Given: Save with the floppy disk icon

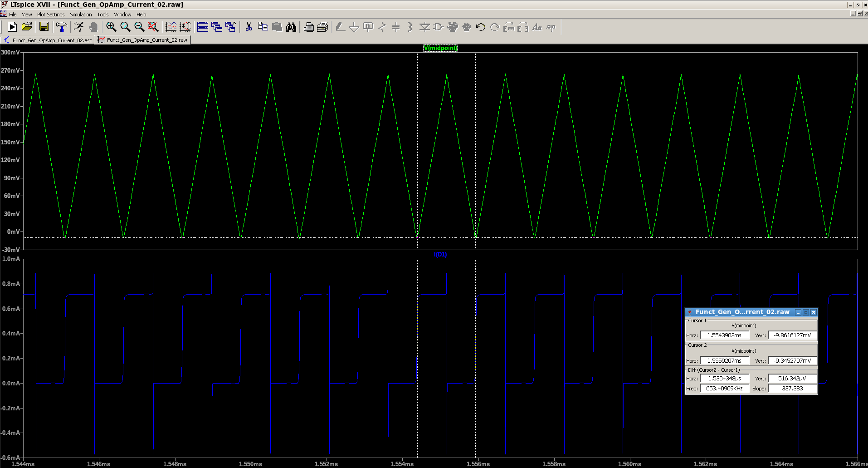Looking at the screenshot, I should click(44, 27).
